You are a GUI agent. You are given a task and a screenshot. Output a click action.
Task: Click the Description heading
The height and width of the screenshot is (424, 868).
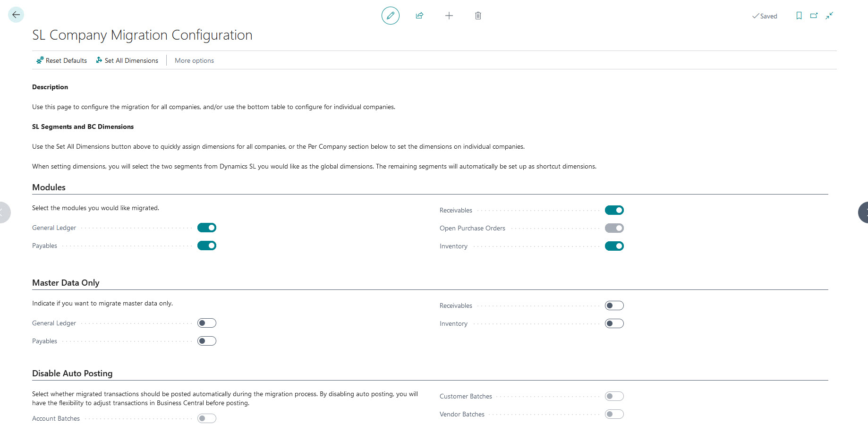[x=50, y=87]
